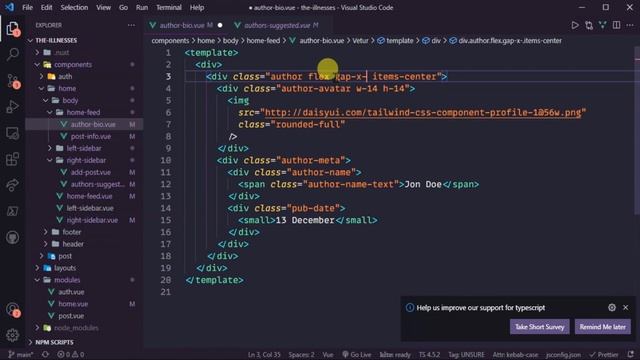Open home-feed.vue file in explorer
The height and width of the screenshot is (360, 640).
pyautogui.click(x=89, y=196)
